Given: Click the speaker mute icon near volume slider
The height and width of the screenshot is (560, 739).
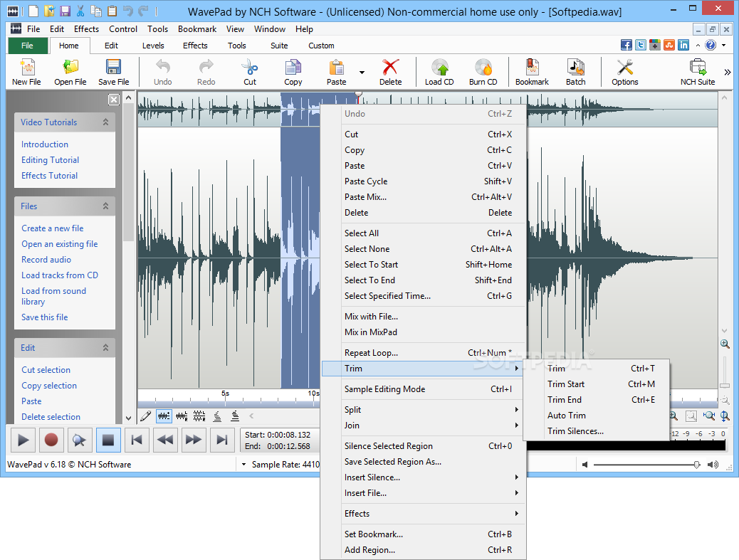Looking at the screenshot, I should pyautogui.click(x=585, y=465).
